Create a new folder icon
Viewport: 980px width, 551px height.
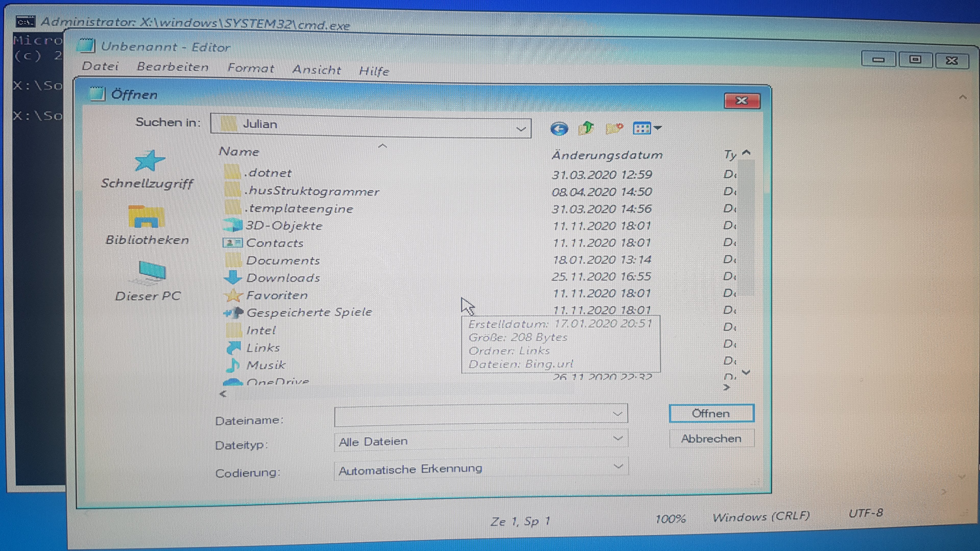pyautogui.click(x=614, y=128)
